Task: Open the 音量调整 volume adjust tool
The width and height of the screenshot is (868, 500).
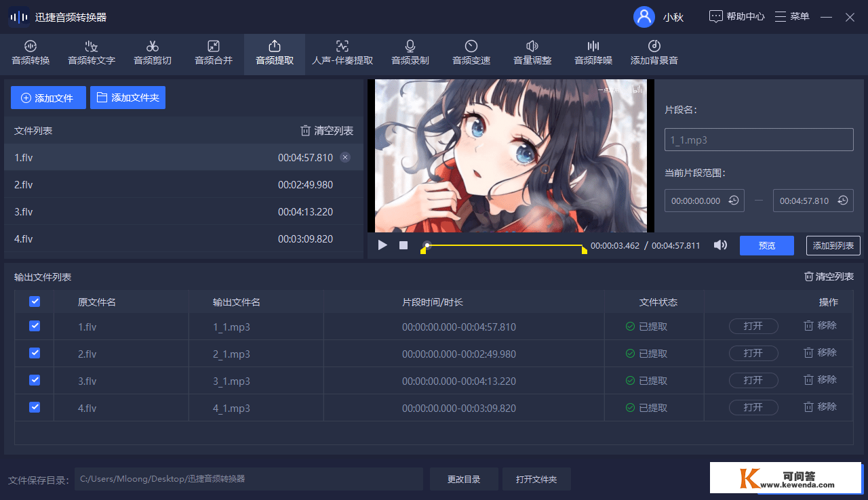Action: click(x=532, y=53)
